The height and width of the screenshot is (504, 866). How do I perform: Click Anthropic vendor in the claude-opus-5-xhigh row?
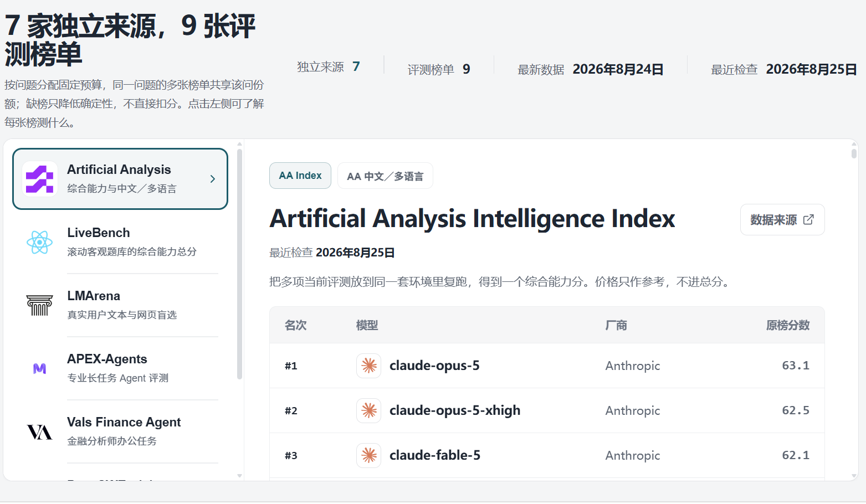[x=633, y=410]
